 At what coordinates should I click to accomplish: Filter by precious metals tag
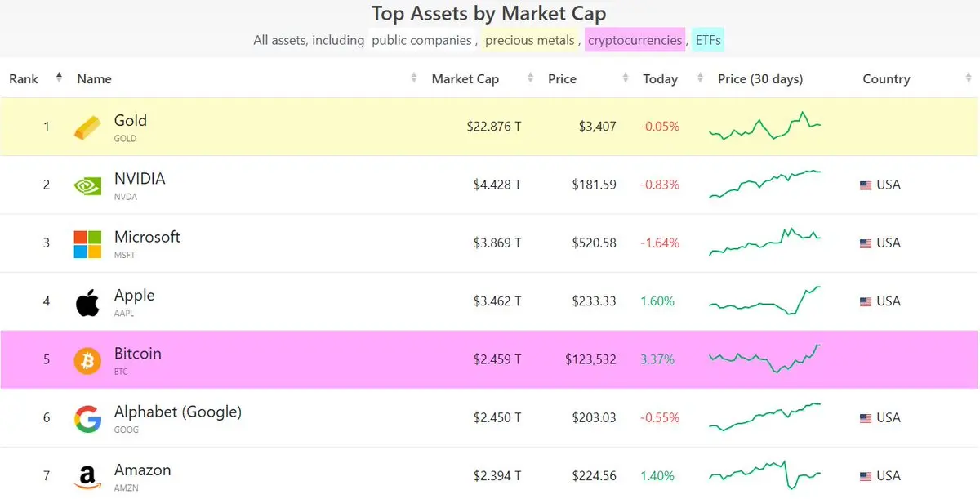530,40
